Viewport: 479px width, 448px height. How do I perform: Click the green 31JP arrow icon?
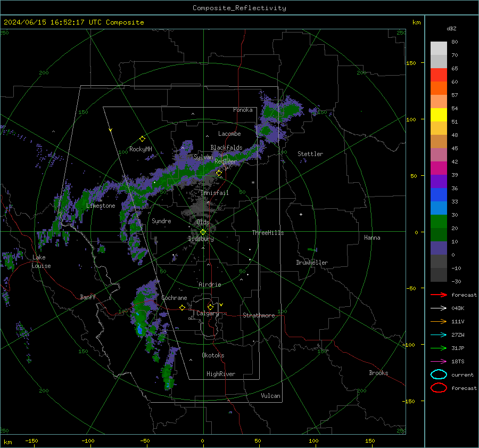439,348
